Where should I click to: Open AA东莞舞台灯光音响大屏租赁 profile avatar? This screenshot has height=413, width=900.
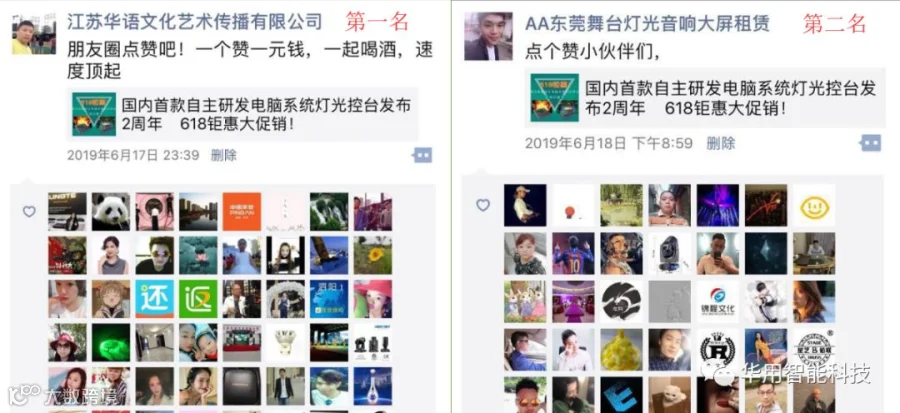pyautogui.click(x=488, y=36)
